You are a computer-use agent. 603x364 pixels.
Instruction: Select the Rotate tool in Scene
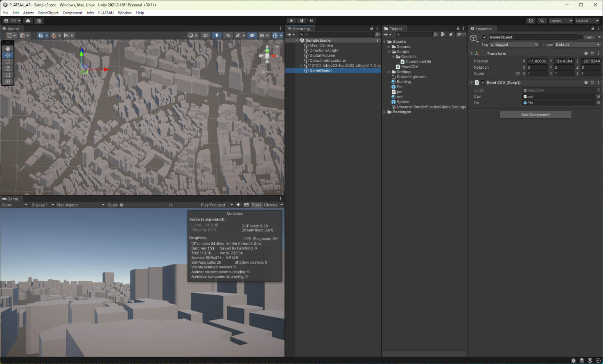(x=8, y=61)
